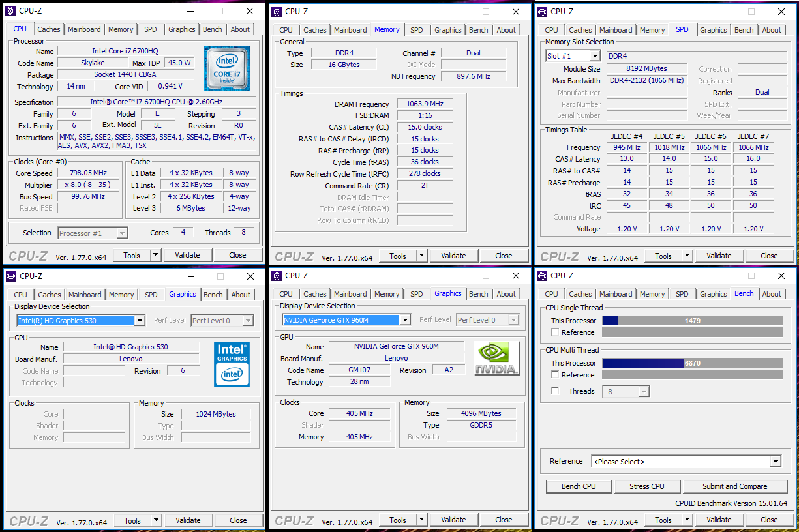This screenshot has height=532, width=799.
Task: Expand Tools arrow in the Memory tab window
Action: (421, 256)
